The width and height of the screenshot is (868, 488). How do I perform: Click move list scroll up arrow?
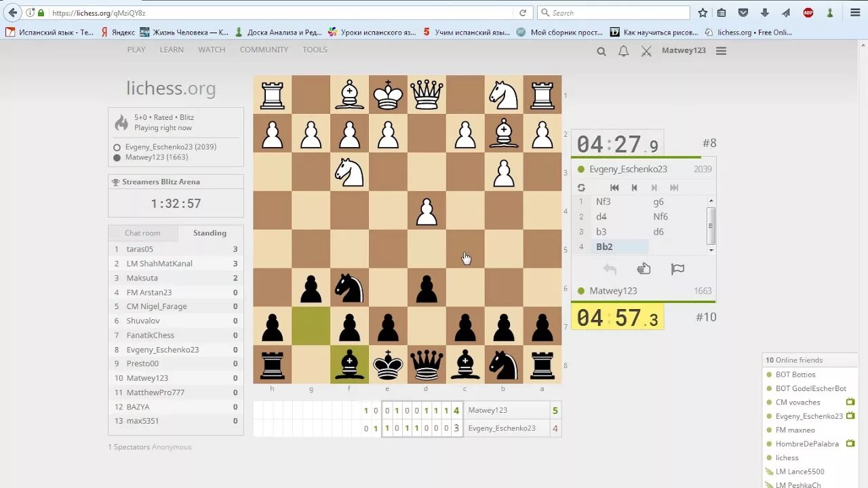[x=711, y=201]
